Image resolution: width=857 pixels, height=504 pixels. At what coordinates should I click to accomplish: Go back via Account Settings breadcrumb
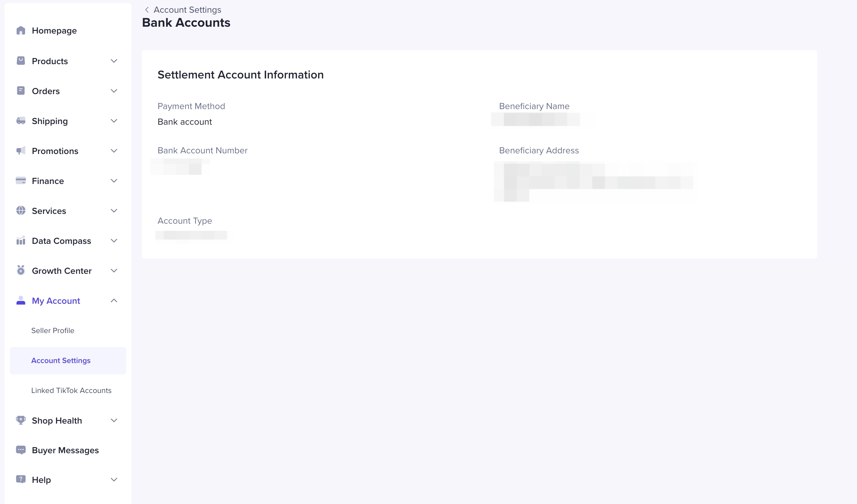[187, 10]
